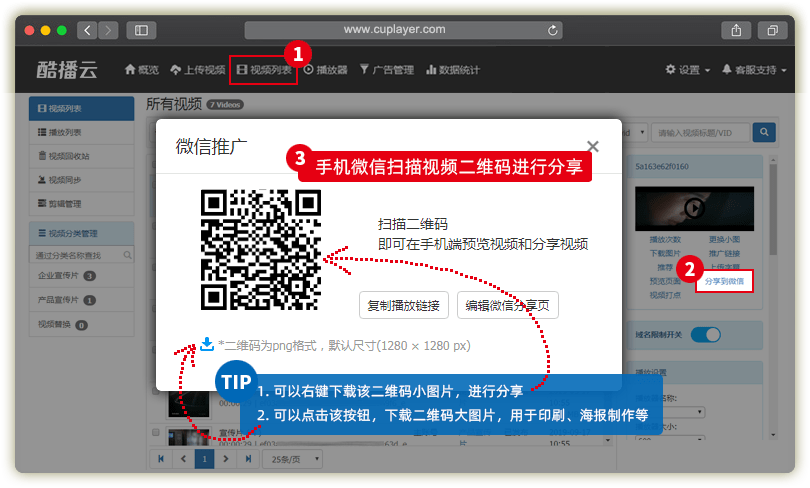
Task: Toggle the 域名限制开关 switch
Action: coord(705,334)
